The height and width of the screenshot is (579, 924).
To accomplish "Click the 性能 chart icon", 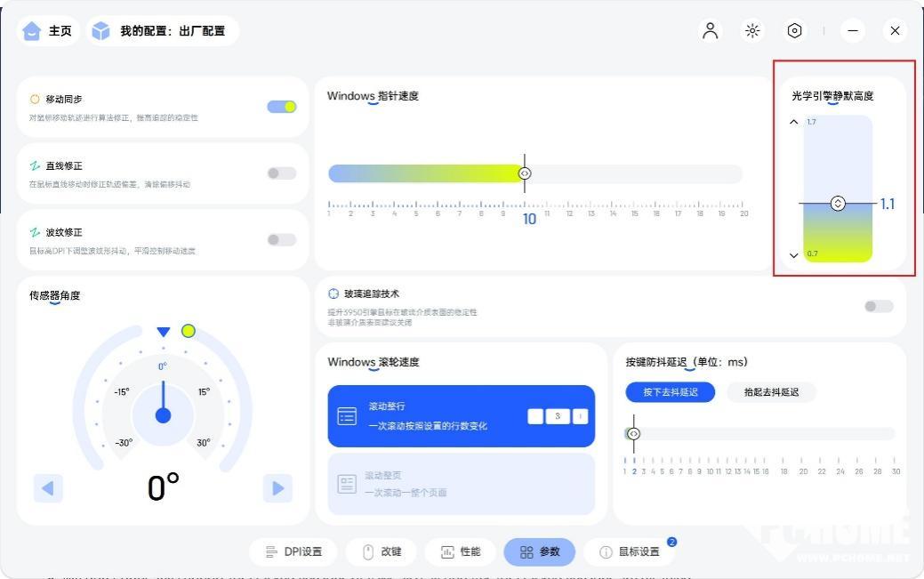I will (447, 552).
